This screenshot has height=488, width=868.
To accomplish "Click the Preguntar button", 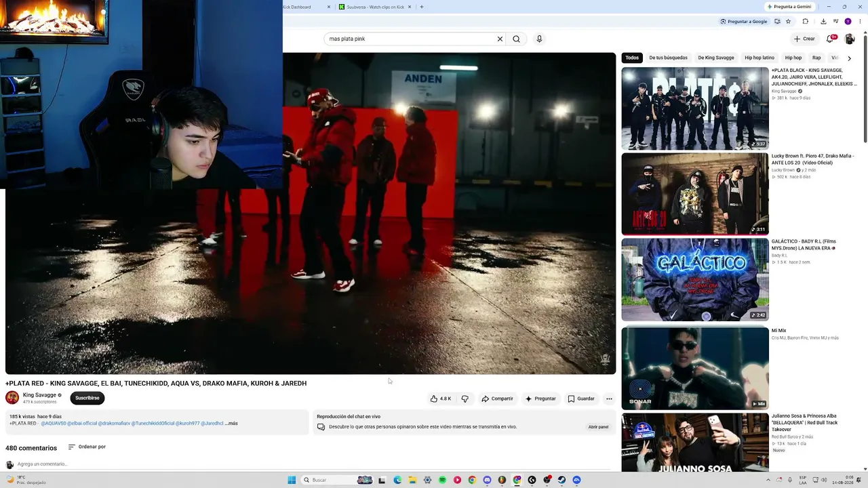I will click(x=540, y=399).
